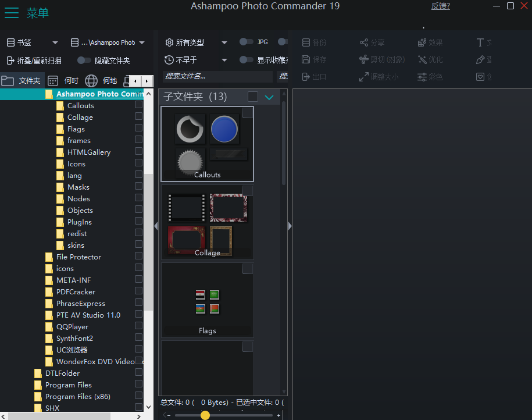
Task: Click the folder tree vertical scrollbar
Action: coord(148,243)
